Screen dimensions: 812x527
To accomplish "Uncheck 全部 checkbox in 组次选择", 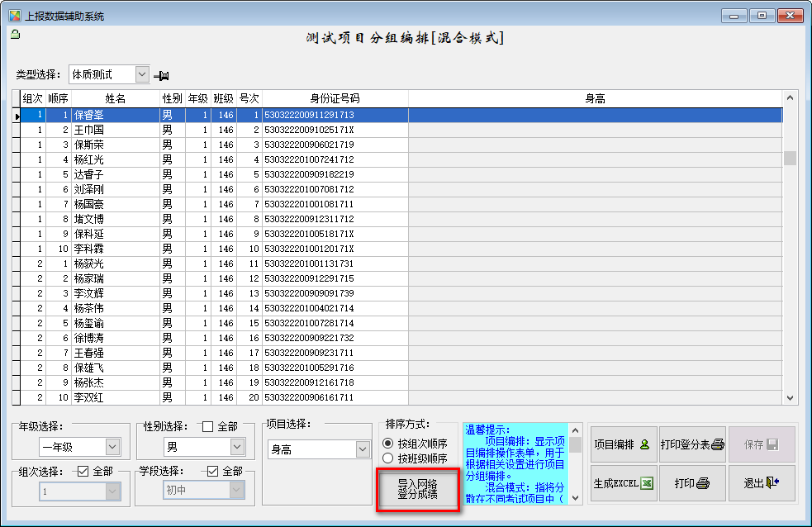I will pyautogui.click(x=83, y=472).
